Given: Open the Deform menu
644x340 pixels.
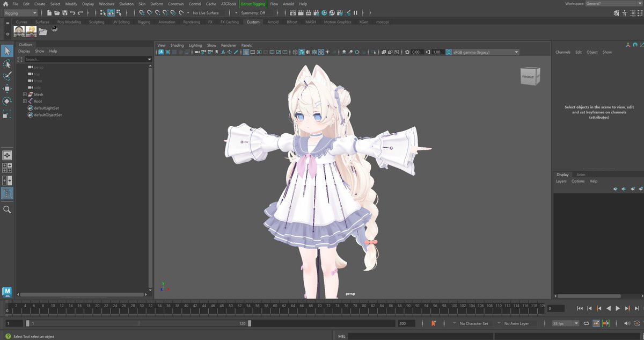Looking at the screenshot, I should coord(157,4).
